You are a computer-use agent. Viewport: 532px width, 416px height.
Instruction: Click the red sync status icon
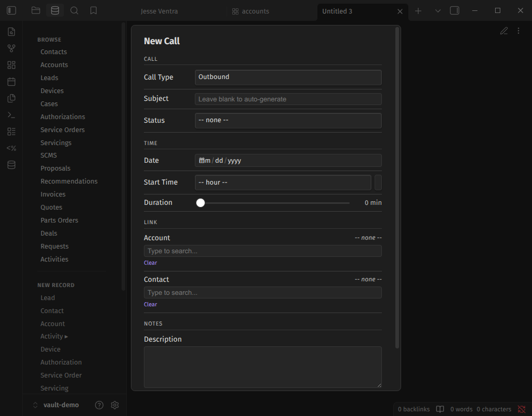pos(522,409)
